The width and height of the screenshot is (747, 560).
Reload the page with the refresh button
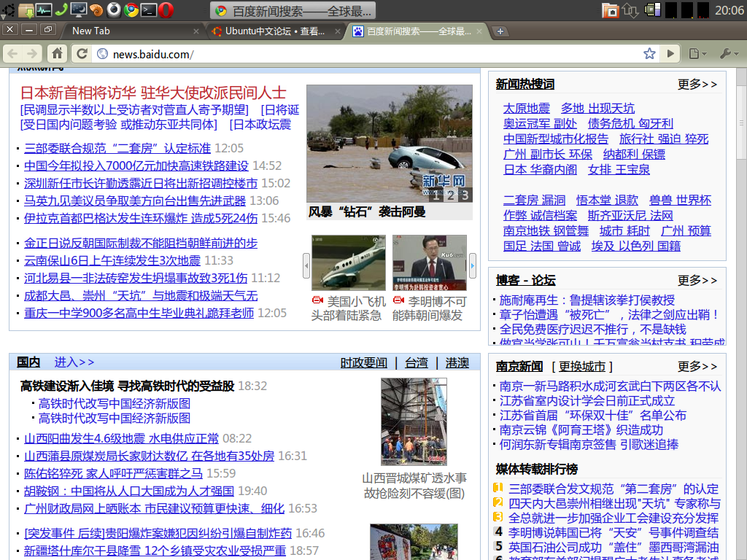pos(82,54)
